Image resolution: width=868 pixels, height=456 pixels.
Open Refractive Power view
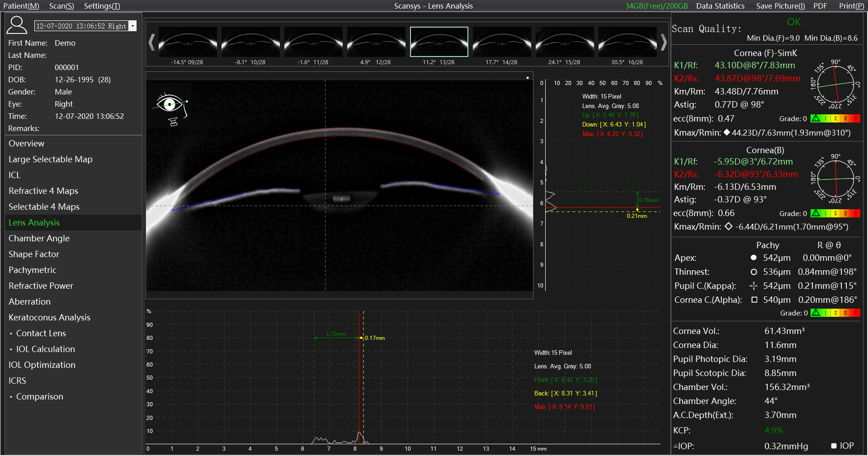pos(73,286)
